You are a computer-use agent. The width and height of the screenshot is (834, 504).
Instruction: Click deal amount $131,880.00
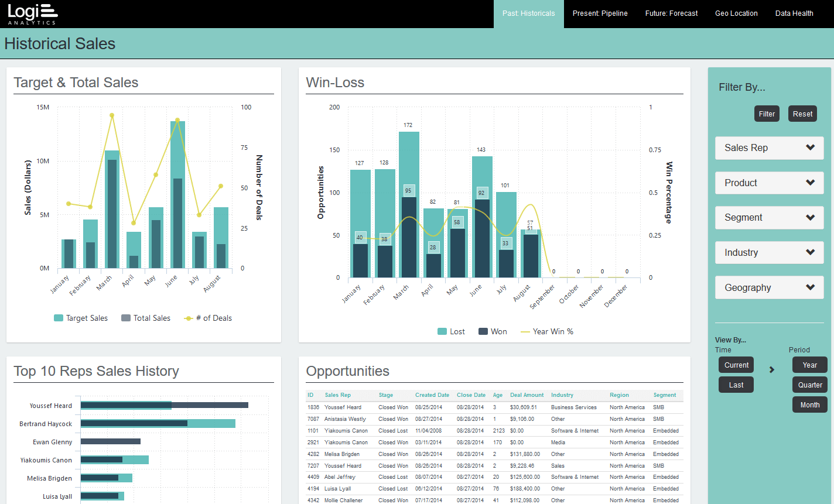pos(525,454)
